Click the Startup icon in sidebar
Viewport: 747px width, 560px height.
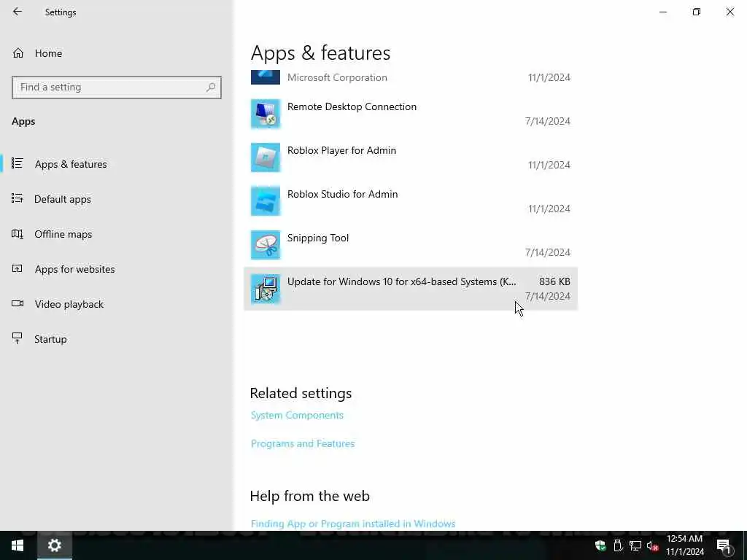point(18,338)
